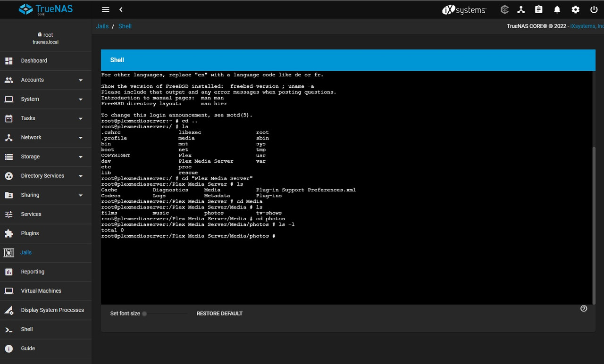Open the Plugins menu item
The image size is (604, 364).
(x=46, y=233)
